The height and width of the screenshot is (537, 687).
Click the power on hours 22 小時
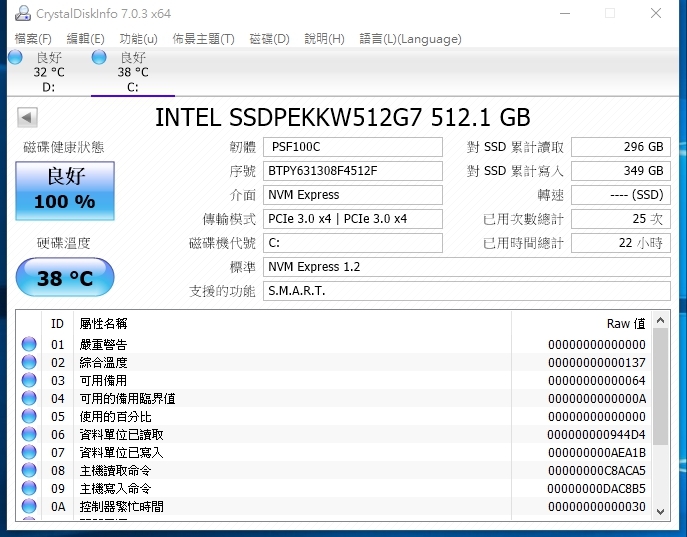pyautogui.click(x=621, y=243)
